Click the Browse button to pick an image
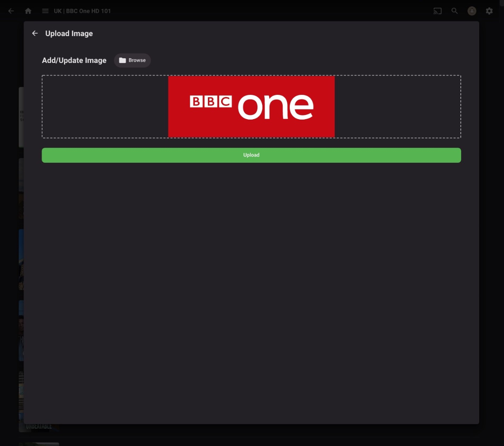The image size is (504, 446). pyautogui.click(x=132, y=60)
